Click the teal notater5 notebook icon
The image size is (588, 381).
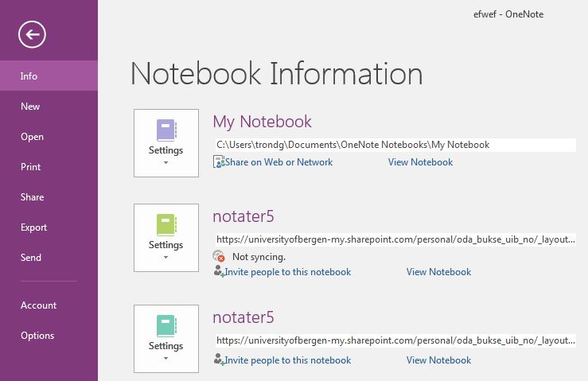[x=165, y=325]
